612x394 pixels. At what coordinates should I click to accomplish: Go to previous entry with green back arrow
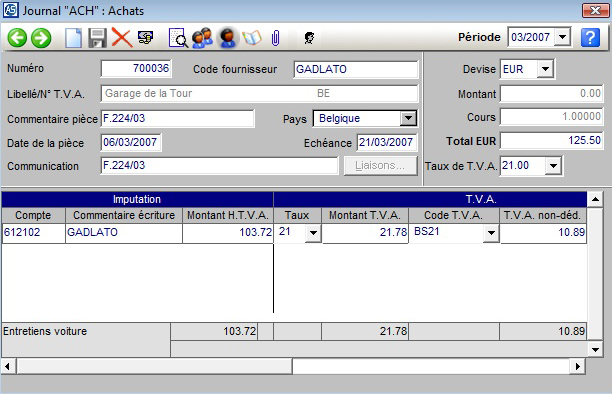(17, 38)
